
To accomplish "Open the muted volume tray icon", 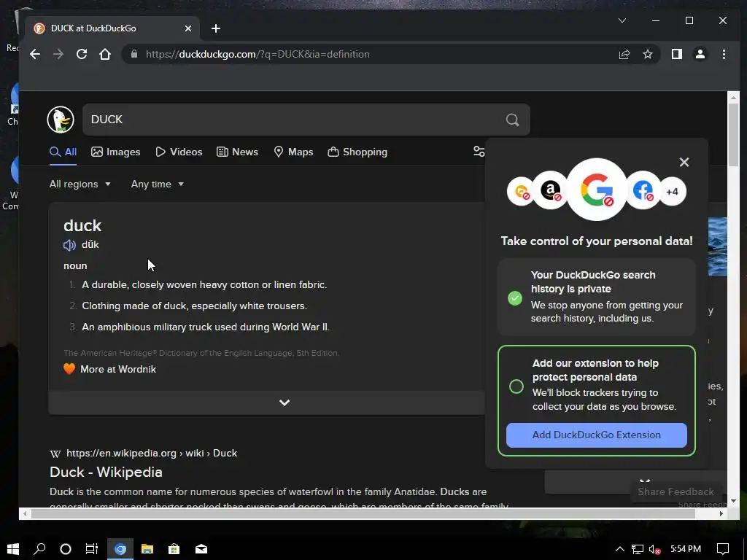I will tap(654, 550).
